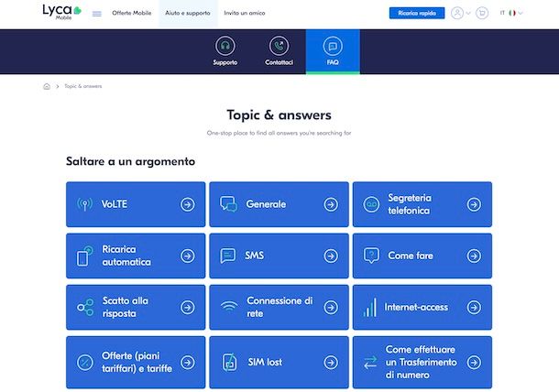Open the SIM lost topic
The width and height of the screenshot is (559, 392).
click(279, 362)
